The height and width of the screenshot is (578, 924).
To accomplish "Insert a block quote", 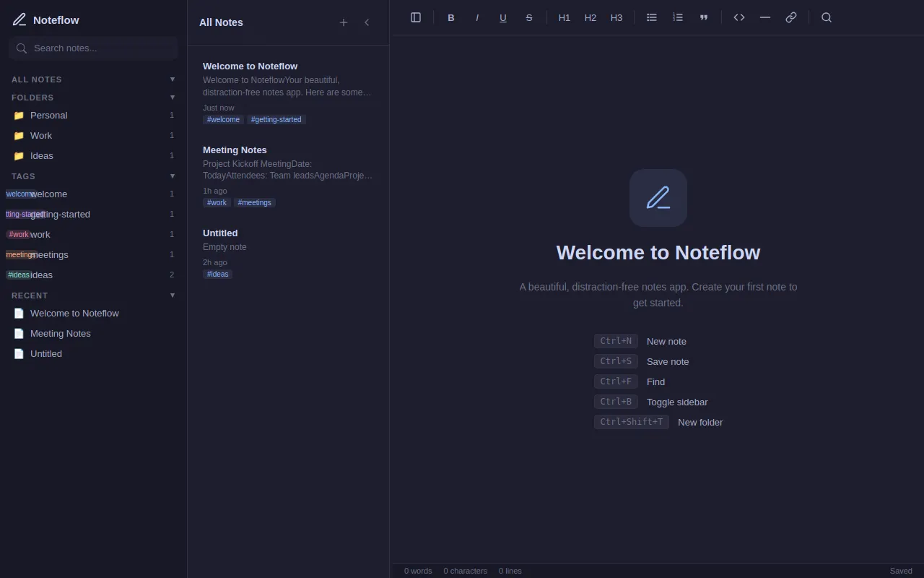I will 704,17.
